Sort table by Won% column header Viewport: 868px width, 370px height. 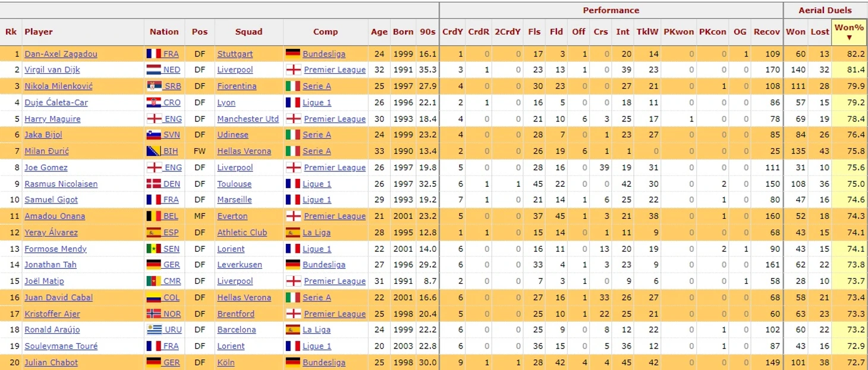tap(849, 32)
